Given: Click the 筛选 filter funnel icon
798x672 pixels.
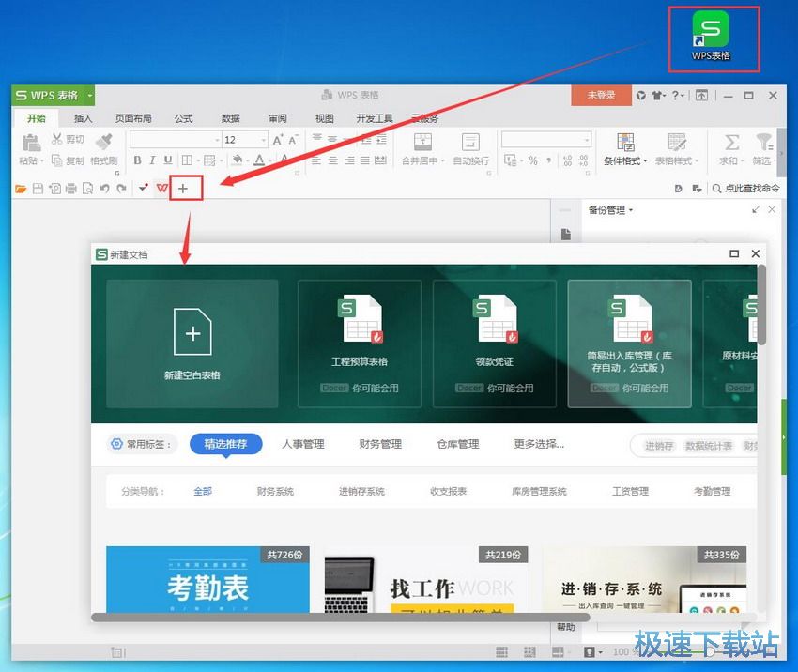Looking at the screenshot, I should (x=763, y=143).
